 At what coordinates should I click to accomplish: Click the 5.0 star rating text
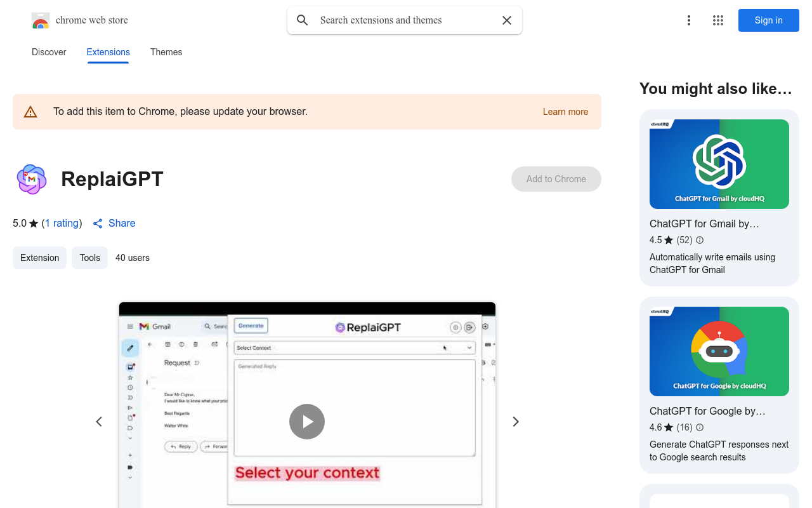25,223
